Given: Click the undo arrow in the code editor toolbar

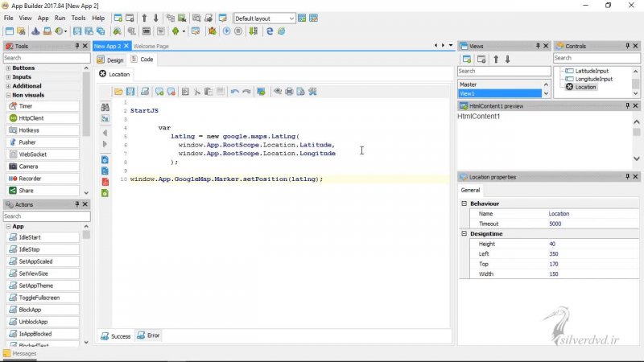Looking at the screenshot, I should pyautogui.click(x=234, y=92).
